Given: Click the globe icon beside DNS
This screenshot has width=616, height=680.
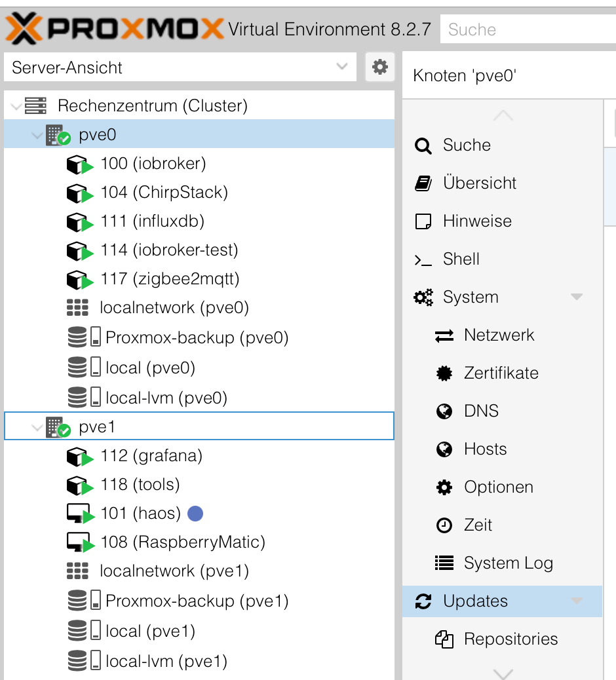Looking at the screenshot, I should (444, 411).
